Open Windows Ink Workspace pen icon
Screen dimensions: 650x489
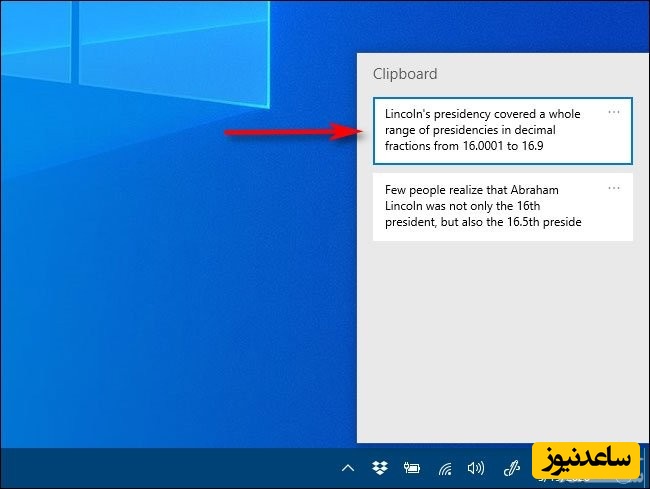click(x=511, y=467)
